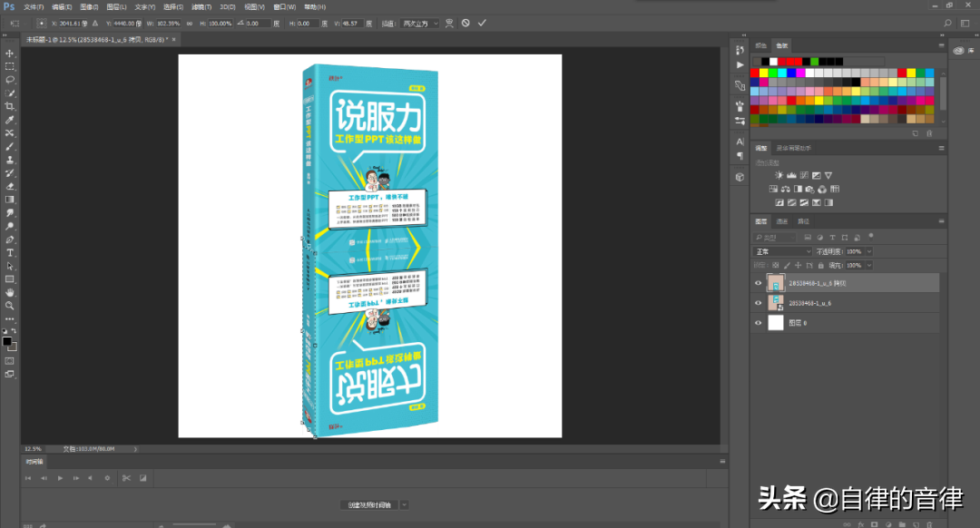This screenshot has width=980, height=528.
Task: Open the 3D cube panel icon
Action: coord(740,178)
